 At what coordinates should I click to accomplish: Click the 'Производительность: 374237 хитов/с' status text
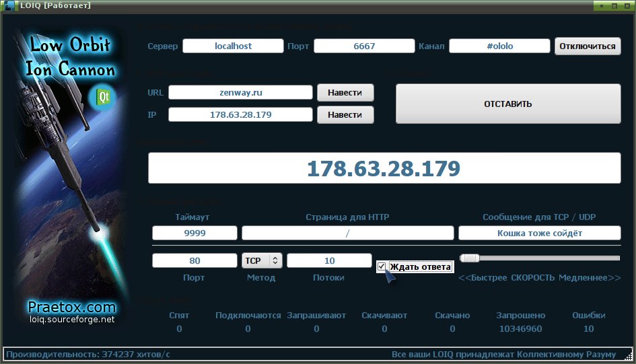(88, 355)
